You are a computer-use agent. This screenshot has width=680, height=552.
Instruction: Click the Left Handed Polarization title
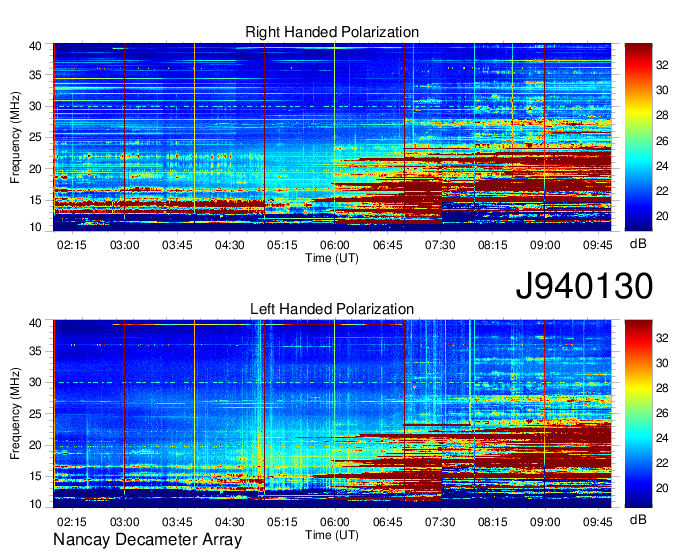332,309
